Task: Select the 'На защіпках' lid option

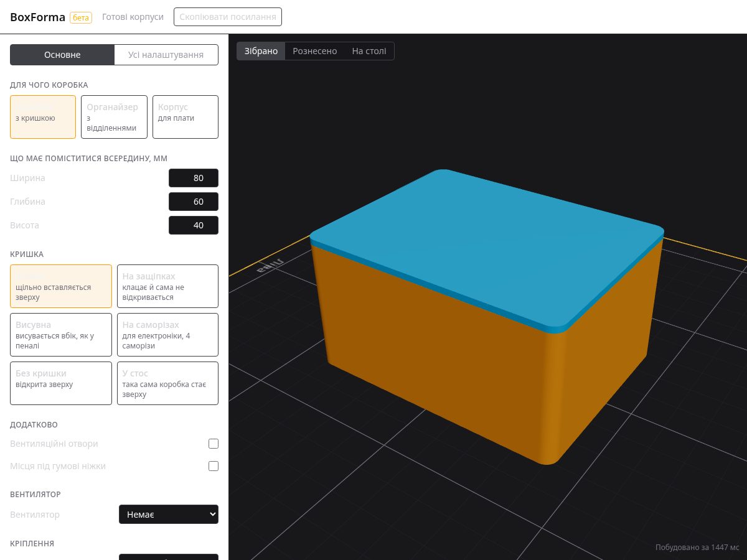Action: coord(167,286)
